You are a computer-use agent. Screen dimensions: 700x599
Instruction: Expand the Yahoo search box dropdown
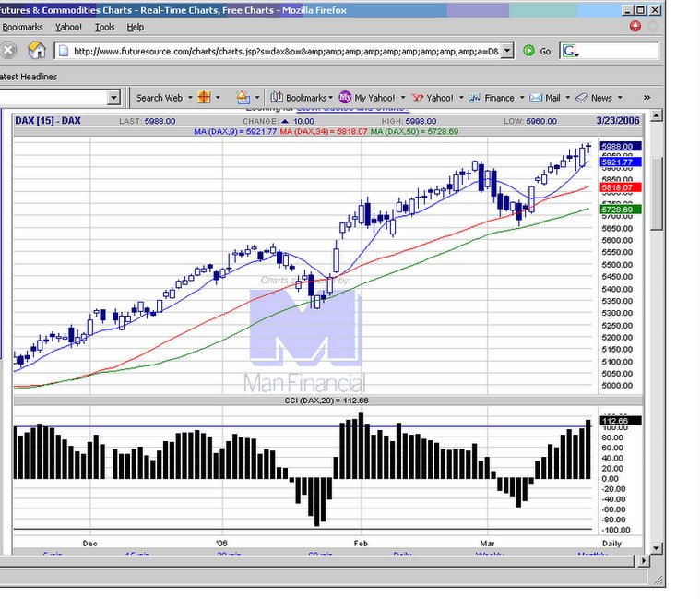(113, 97)
